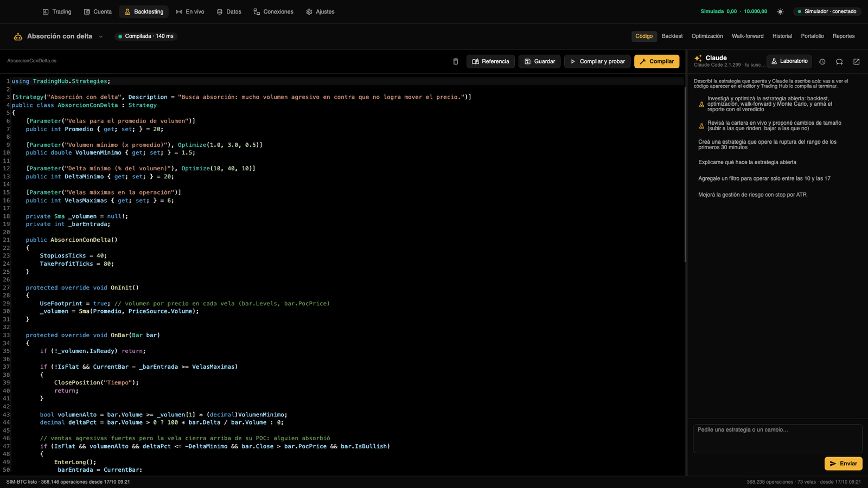The width and height of the screenshot is (868, 488).
Task: Click the AbsorcionConDelta.cs file name
Action: [31, 61]
